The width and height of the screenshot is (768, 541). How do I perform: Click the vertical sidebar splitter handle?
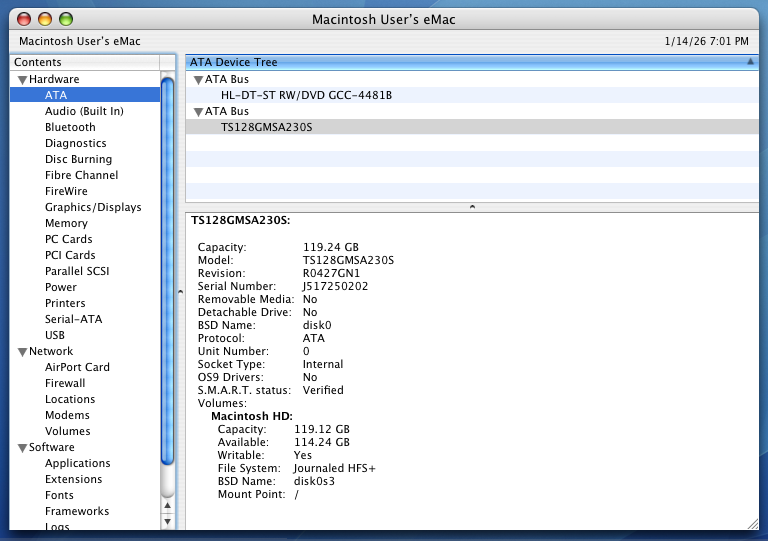point(180,292)
